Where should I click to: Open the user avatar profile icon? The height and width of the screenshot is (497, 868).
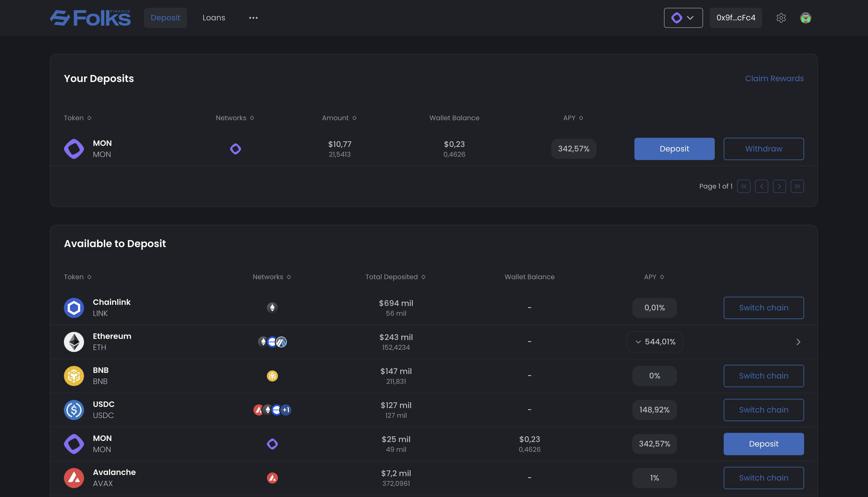click(805, 18)
